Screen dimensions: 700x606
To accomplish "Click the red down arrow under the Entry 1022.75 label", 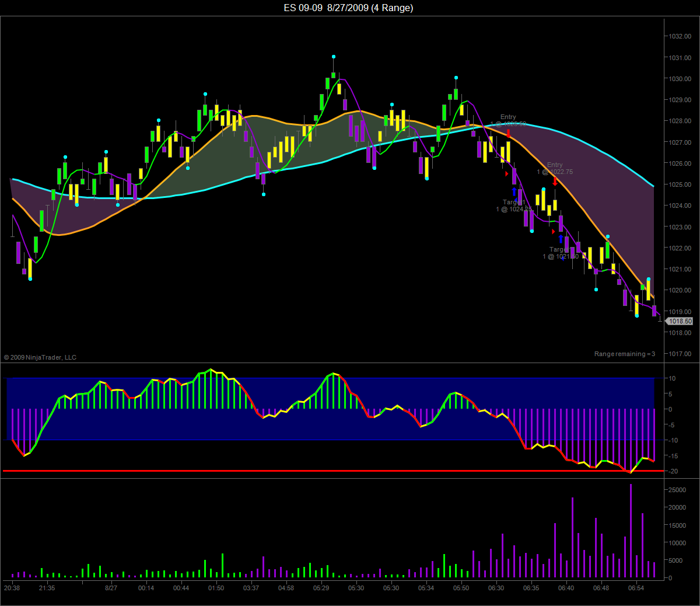I will tap(555, 182).
